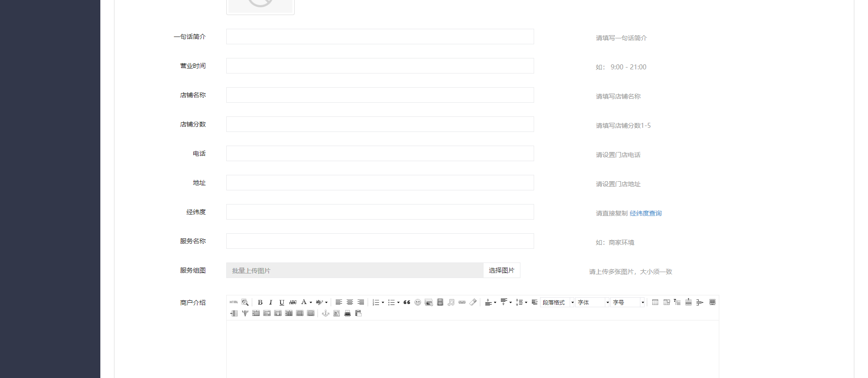
Task: Focus the 营业时间 input field
Action: click(x=380, y=66)
